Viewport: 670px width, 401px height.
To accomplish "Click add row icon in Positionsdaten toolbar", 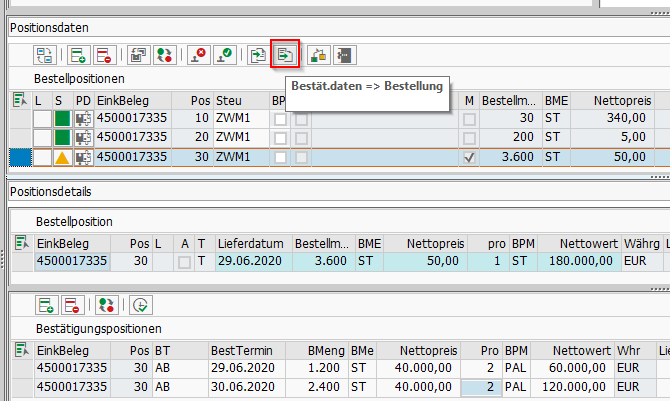I will click(80, 54).
